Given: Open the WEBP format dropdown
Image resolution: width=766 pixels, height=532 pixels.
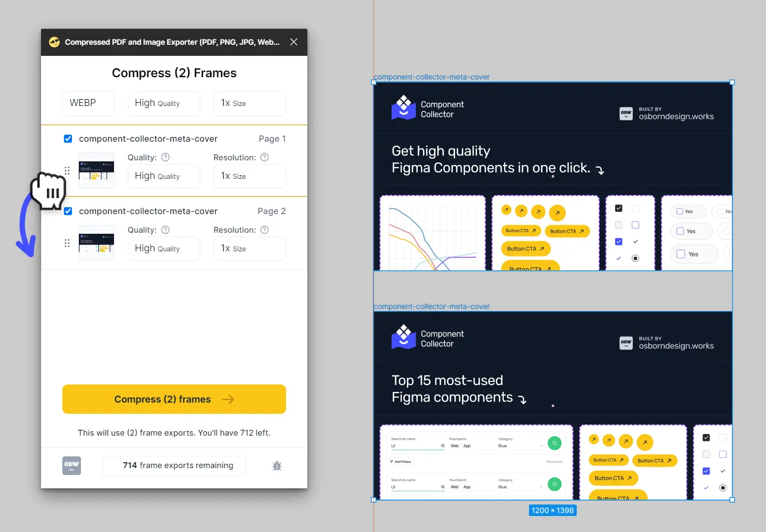Looking at the screenshot, I should pos(88,103).
